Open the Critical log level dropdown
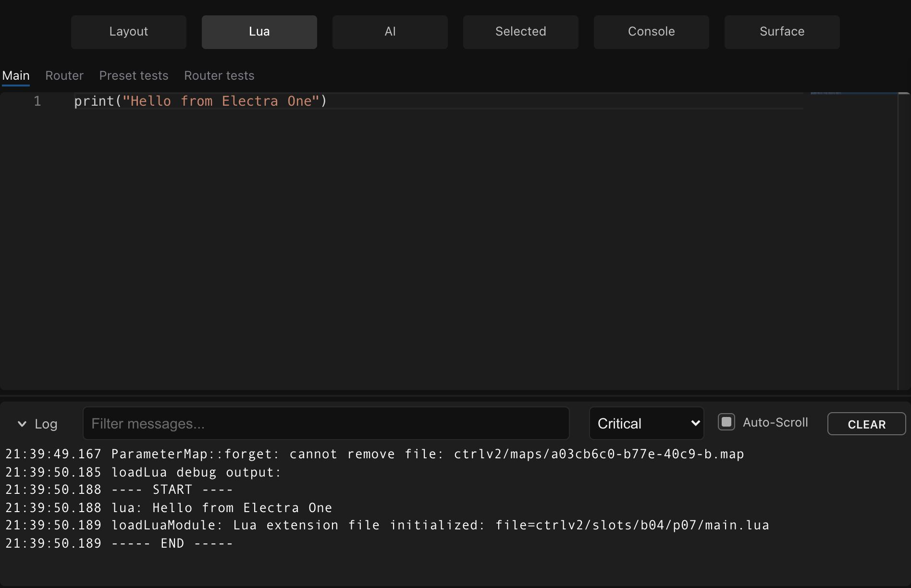The width and height of the screenshot is (911, 588). [x=647, y=423]
